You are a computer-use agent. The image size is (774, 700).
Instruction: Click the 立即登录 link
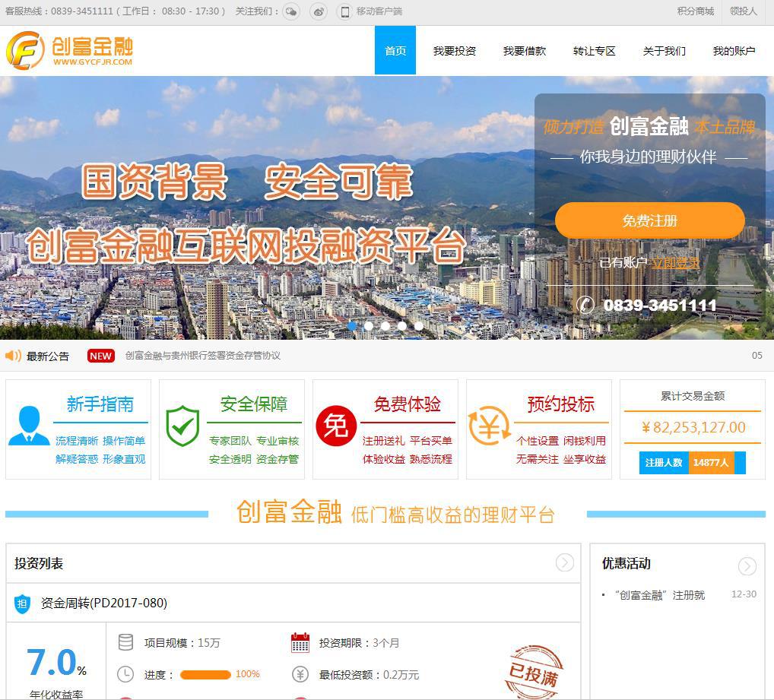[x=675, y=263]
